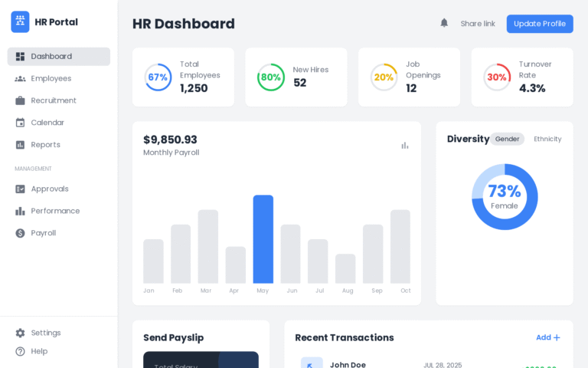Click the Settings gear icon

[20, 333]
